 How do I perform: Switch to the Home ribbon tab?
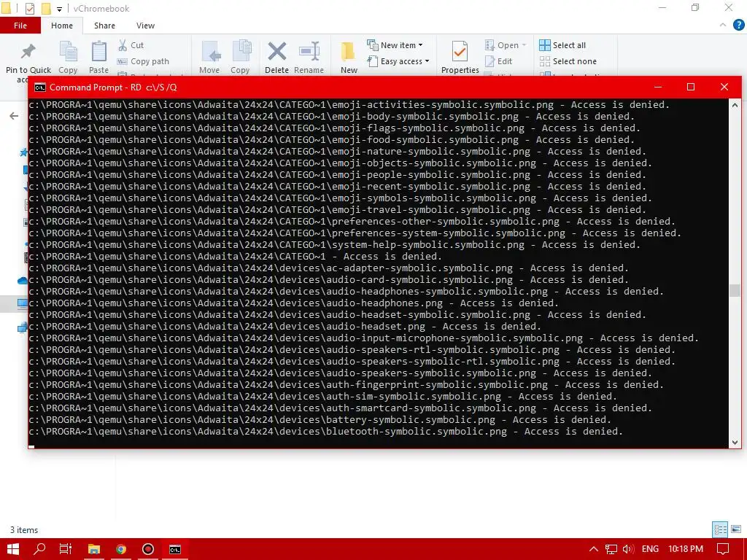pos(62,26)
